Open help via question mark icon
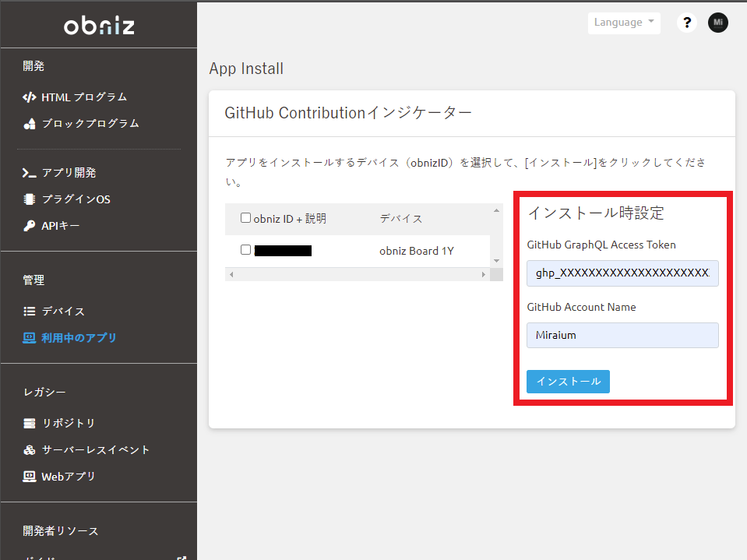This screenshot has width=747, height=560. [x=686, y=23]
